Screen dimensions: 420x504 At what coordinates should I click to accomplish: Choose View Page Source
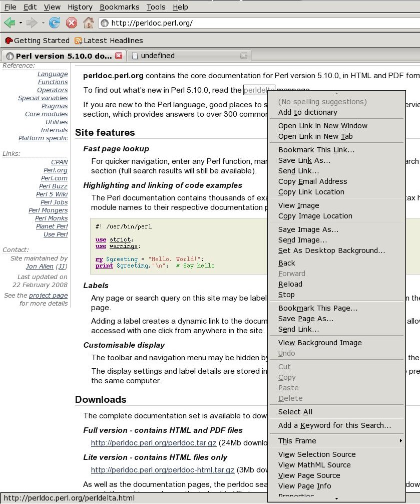point(336,475)
